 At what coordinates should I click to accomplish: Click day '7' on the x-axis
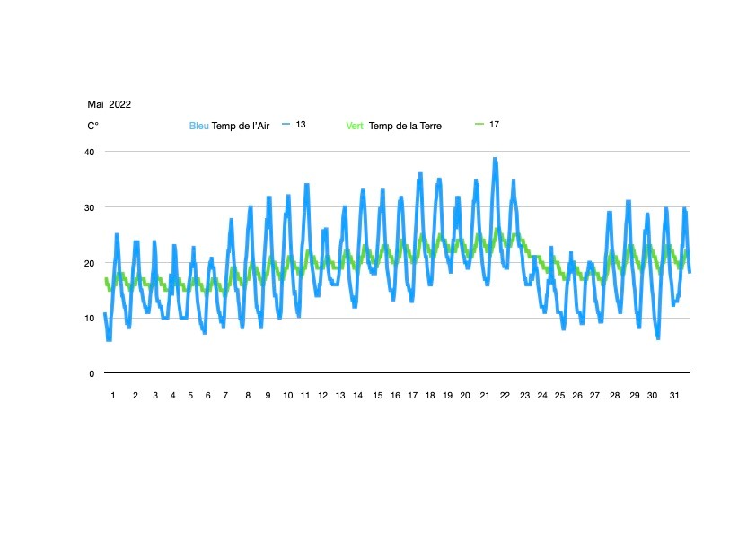225,395
